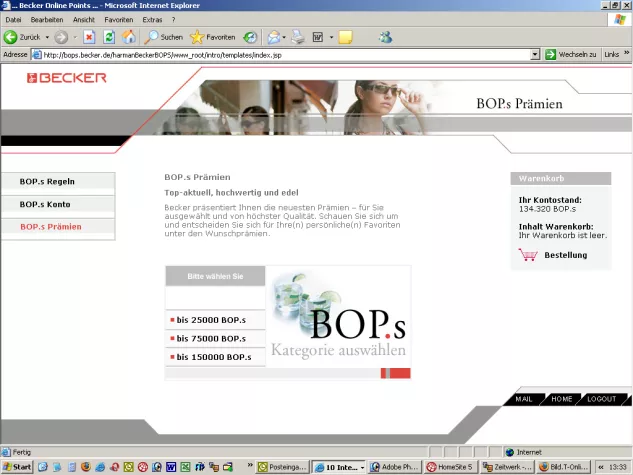Select category bis 150000 BOP.s
The width and height of the screenshot is (633, 475).
[214, 357]
